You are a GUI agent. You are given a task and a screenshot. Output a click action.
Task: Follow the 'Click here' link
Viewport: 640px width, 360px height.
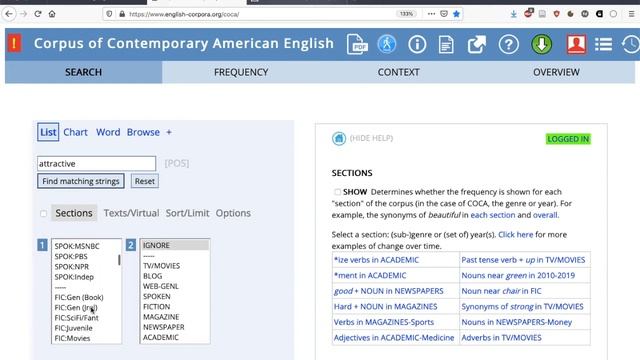click(516, 235)
